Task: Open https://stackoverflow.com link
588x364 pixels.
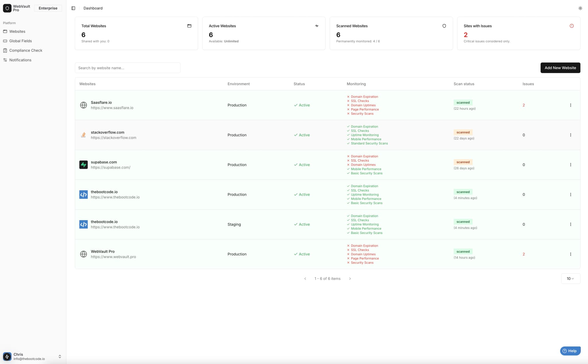Action: [x=113, y=138]
